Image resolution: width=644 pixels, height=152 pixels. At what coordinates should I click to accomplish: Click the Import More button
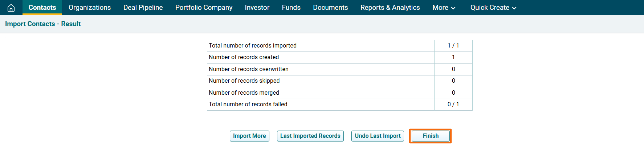249,136
